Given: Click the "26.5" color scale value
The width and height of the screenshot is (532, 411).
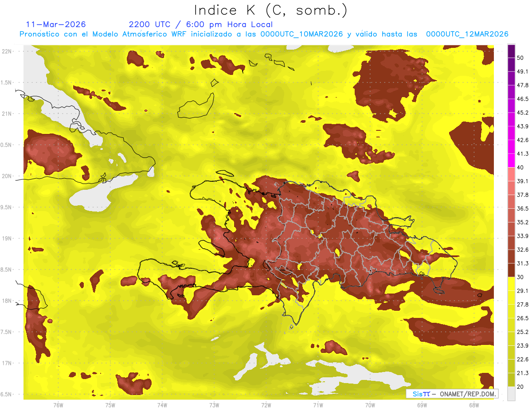Looking at the screenshot, I should [x=523, y=318].
